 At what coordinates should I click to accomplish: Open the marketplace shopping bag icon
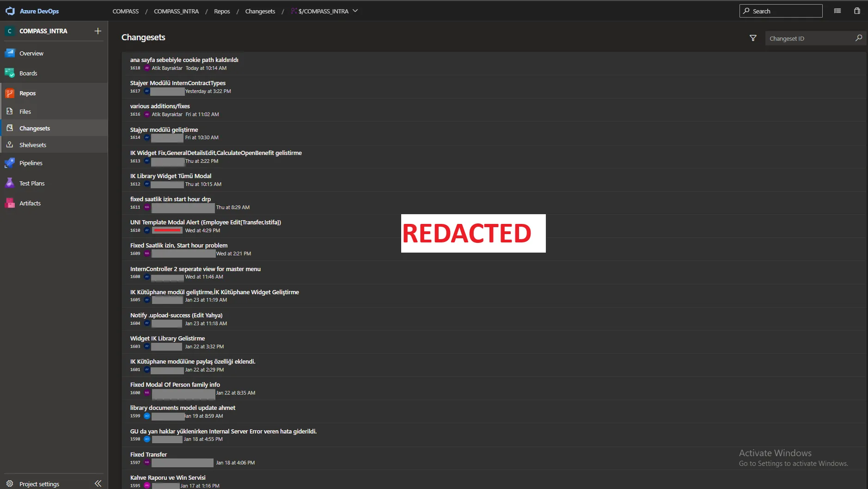(857, 11)
